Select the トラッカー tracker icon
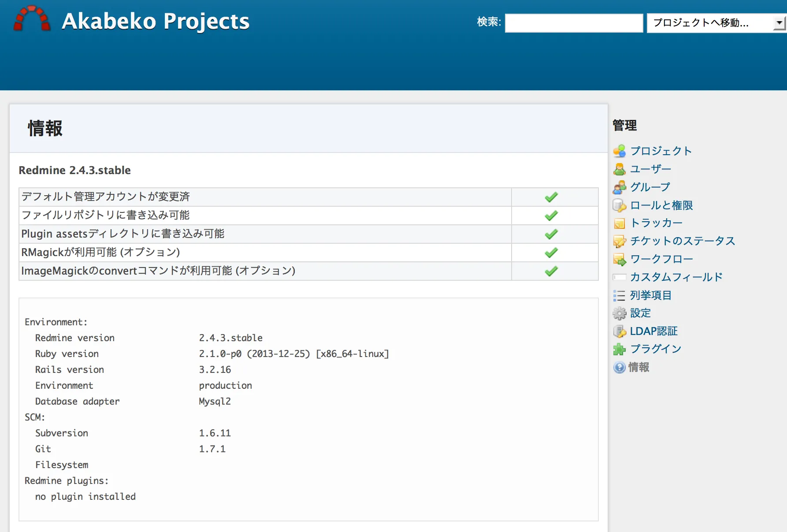Viewport: 787px width, 532px height. [x=620, y=223]
